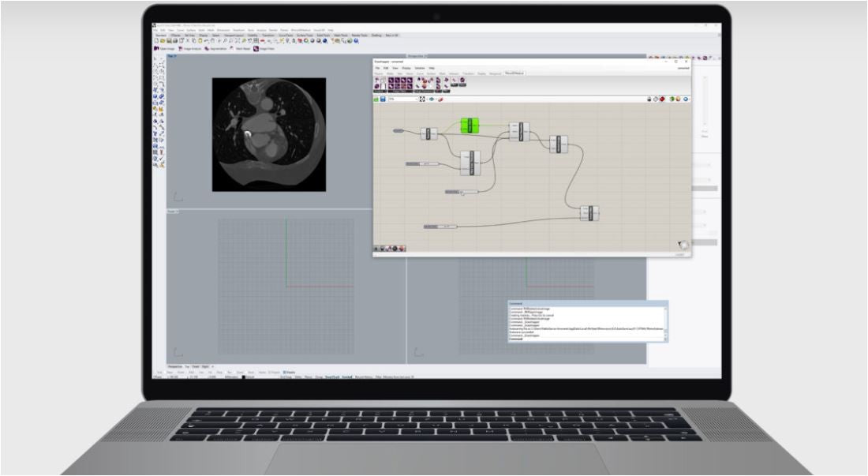The height and width of the screenshot is (476, 868).
Task: Click the Print icon in Rhino toolbar
Action: tap(175, 40)
